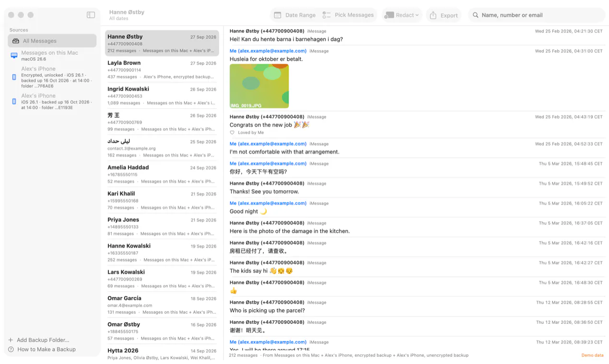Select Amelia Haddad's conversation
Screen dimensions: 609x364
pyautogui.click(x=162, y=174)
